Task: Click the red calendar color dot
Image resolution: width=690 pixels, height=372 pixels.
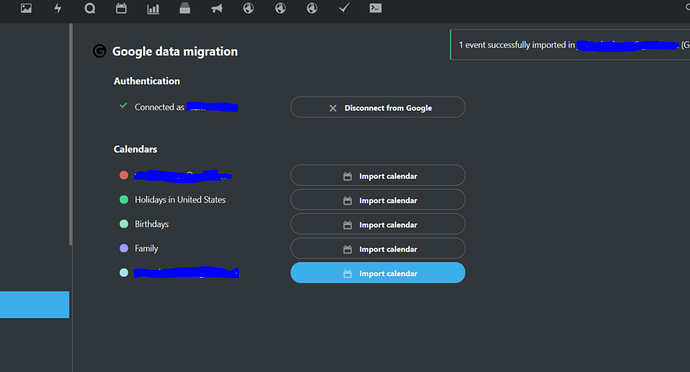Action: point(124,175)
